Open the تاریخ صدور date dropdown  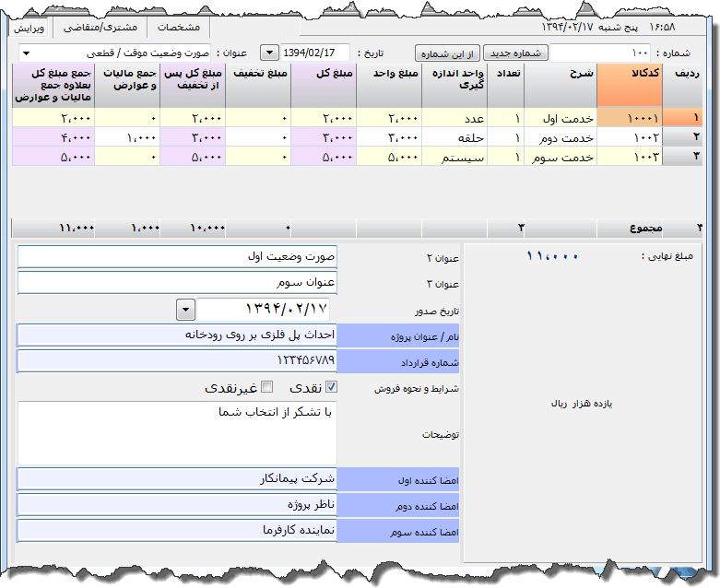click(185, 309)
